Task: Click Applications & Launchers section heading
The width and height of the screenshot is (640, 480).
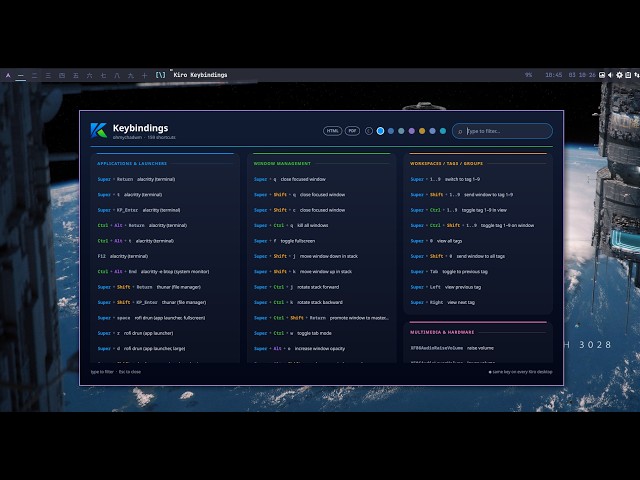Action: (132, 163)
